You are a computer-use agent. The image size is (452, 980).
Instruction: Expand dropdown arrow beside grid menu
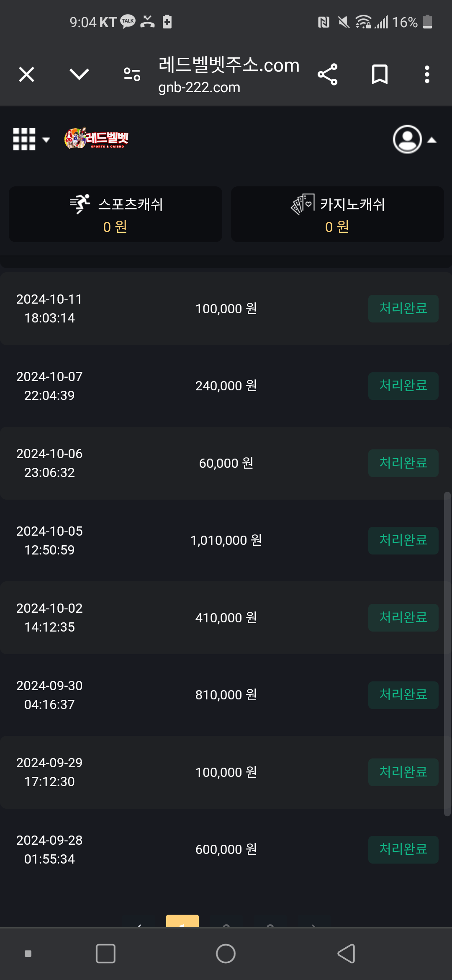[x=46, y=140]
